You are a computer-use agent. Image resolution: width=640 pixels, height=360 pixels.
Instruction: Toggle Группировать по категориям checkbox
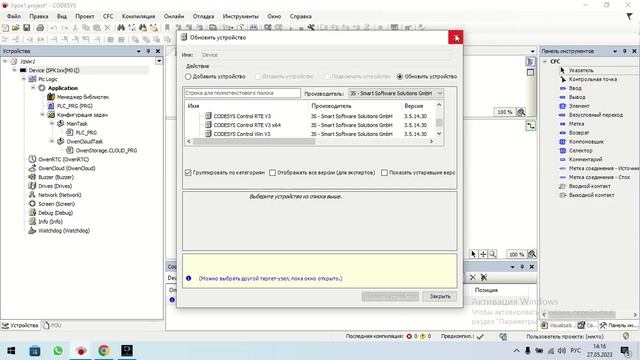188,173
